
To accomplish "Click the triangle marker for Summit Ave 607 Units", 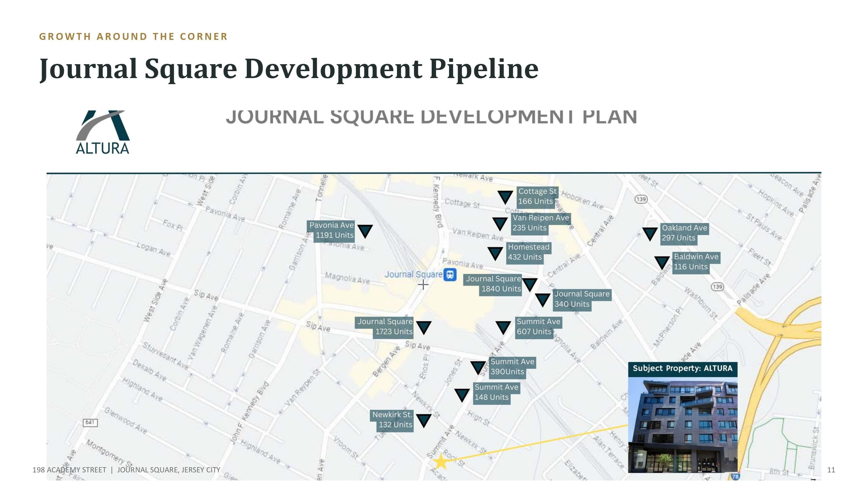I will pos(503,328).
